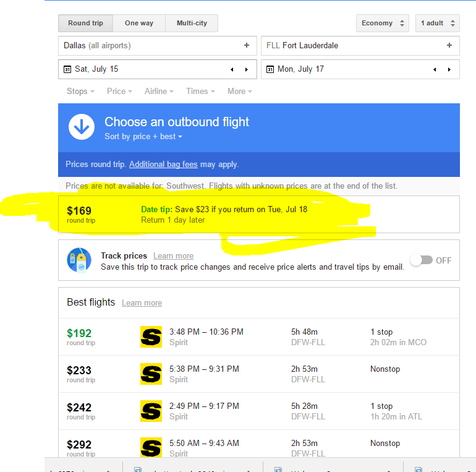Open the Times filter dropdown
The height and width of the screenshot is (472, 476).
click(200, 92)
